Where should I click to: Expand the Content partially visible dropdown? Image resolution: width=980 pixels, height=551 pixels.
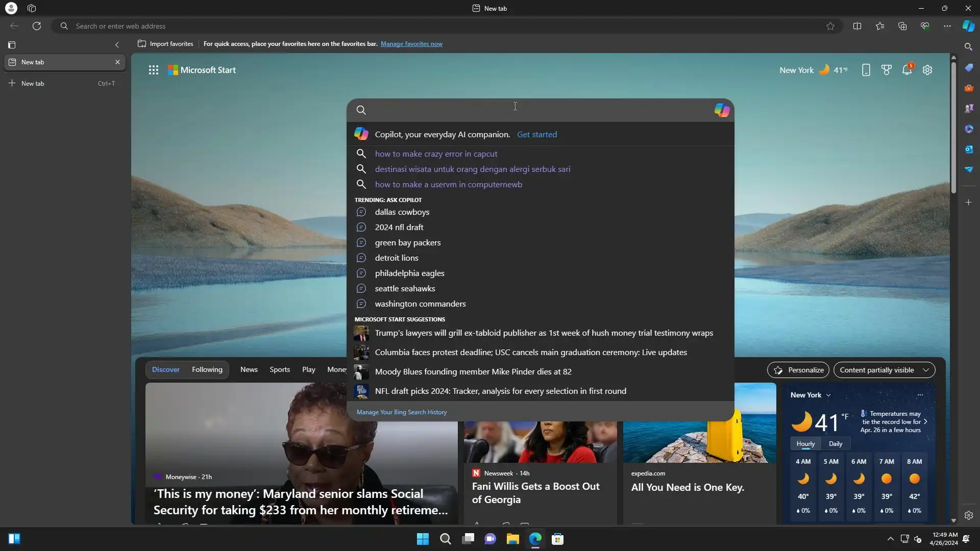(884, 370)
